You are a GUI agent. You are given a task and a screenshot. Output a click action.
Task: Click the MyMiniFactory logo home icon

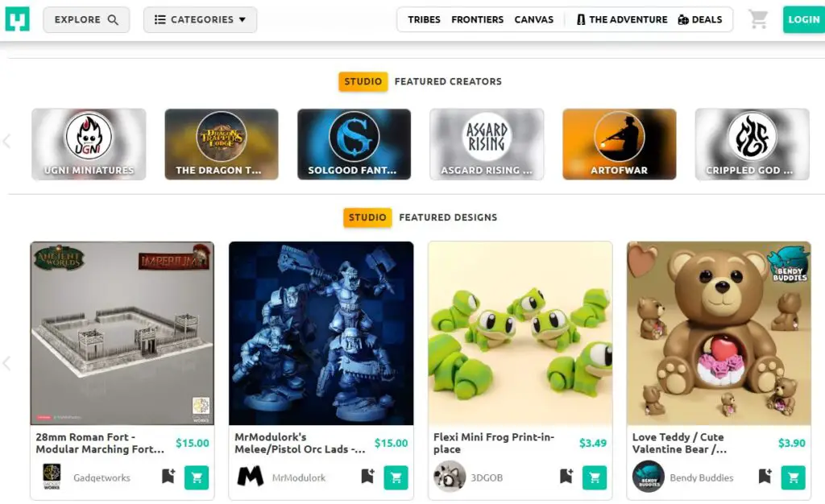[18, 19]
